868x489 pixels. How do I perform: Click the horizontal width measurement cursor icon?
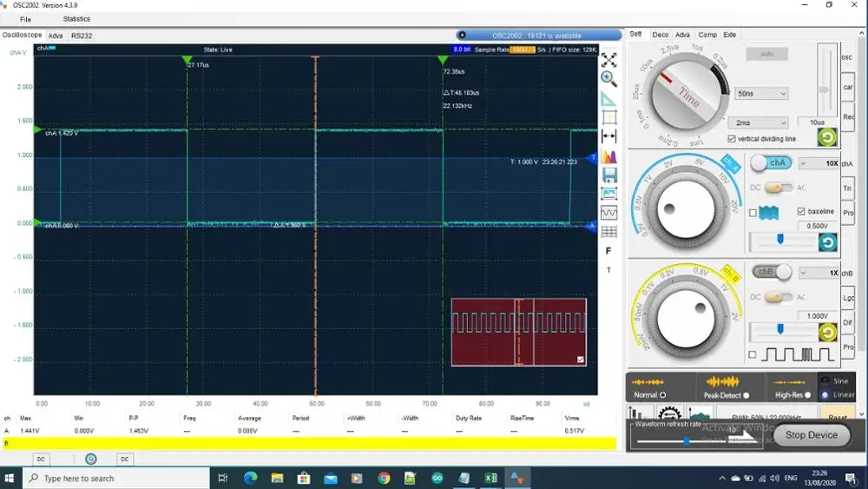(609, 136)
